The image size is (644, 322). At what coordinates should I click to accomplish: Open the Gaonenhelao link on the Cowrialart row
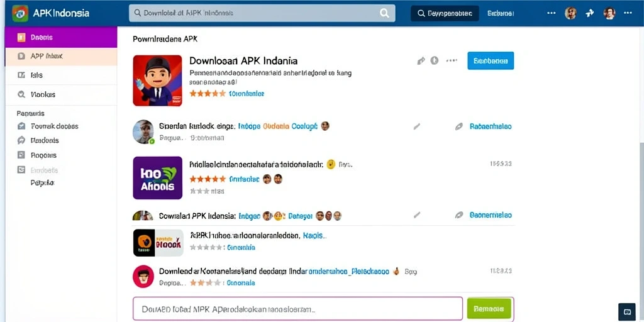[x=491, y=215]
